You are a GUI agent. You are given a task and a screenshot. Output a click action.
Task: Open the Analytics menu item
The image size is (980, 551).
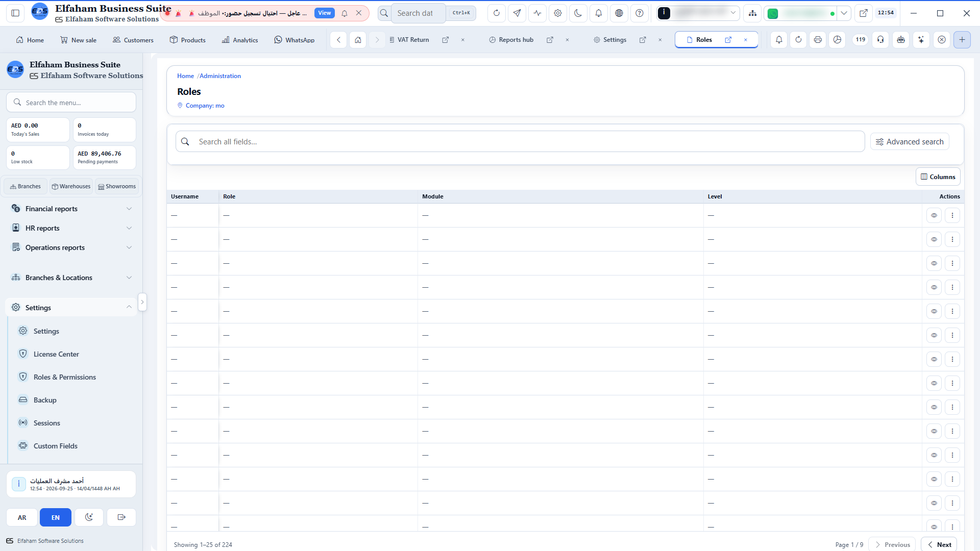[x=240, y=40]
